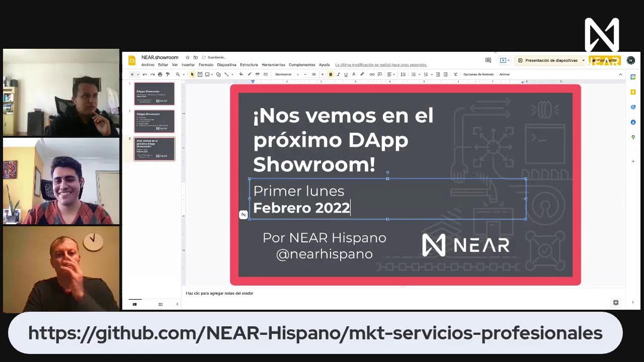
Task: Hide the menus with the collapse arrow
Action: click(x=620, y=74)
